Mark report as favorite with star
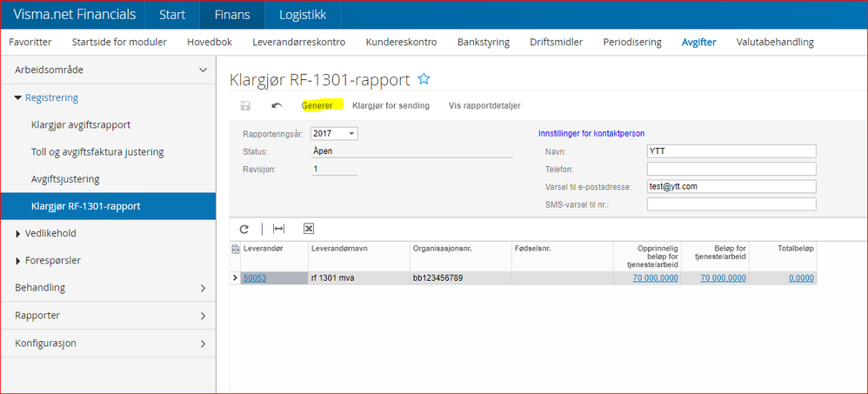 coord(424,79)
